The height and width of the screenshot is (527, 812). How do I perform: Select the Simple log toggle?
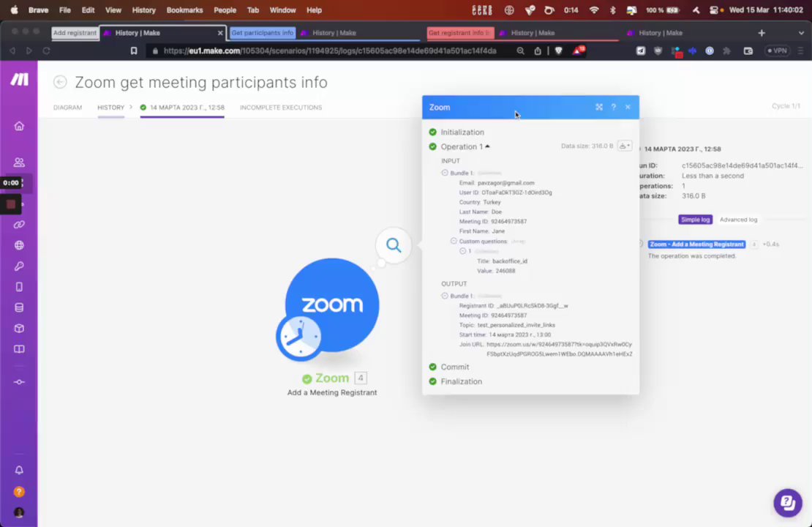[x=695, y=220]
